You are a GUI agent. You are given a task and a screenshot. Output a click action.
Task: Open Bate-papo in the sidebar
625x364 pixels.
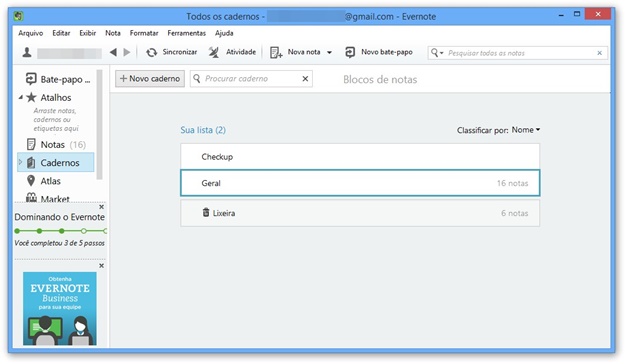coord(57,79)
